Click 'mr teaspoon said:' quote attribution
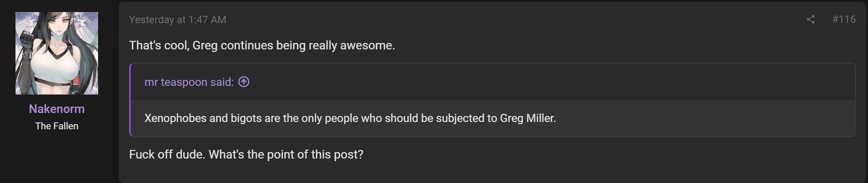 [189, 82]
